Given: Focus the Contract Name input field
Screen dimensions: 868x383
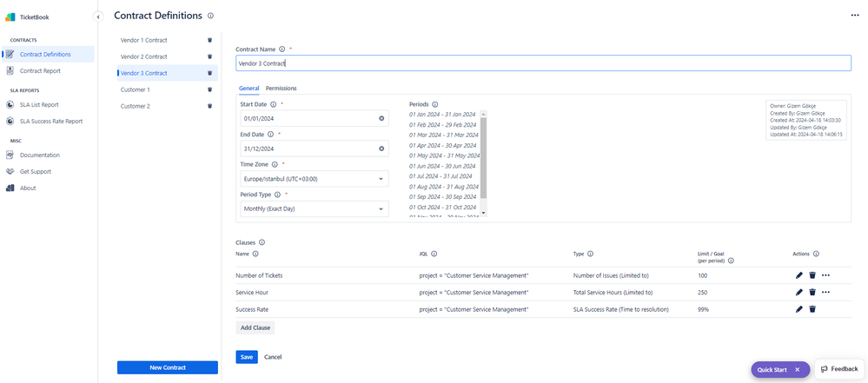Looking at the screenshot, I should pyautogui.click(x=543, y=63).
